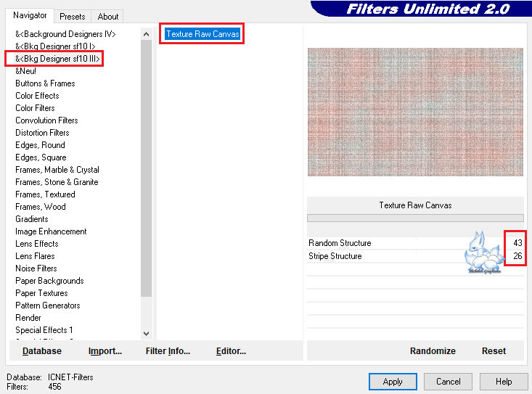This screenshot has width=532, height=394.
Task: Select the &Neu! category
Action: [26, 71]
